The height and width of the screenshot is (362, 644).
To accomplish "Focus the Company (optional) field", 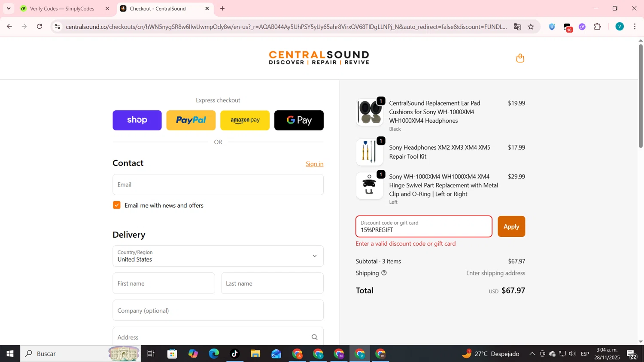I will pyautogui.click(x=218, y=310).
